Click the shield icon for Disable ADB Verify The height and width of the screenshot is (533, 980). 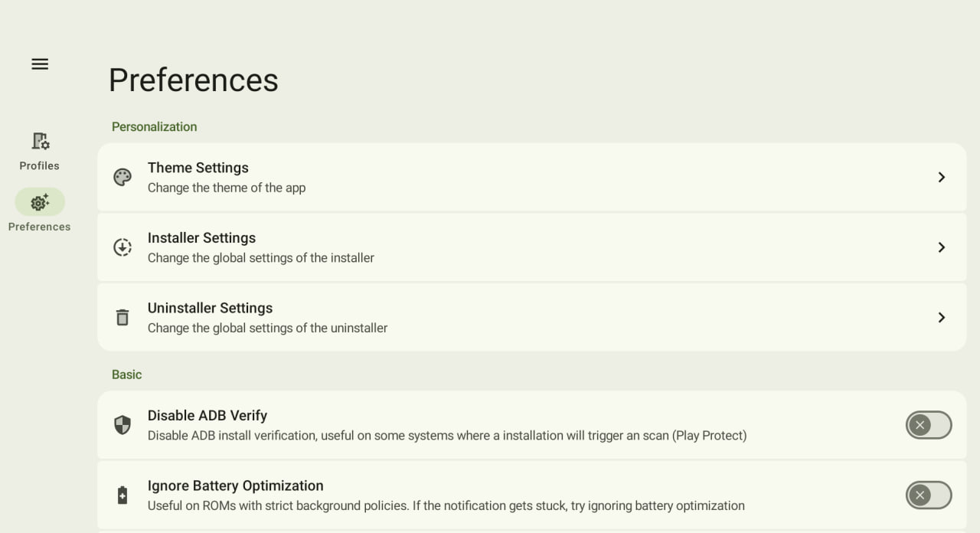[x=122, y=423]
